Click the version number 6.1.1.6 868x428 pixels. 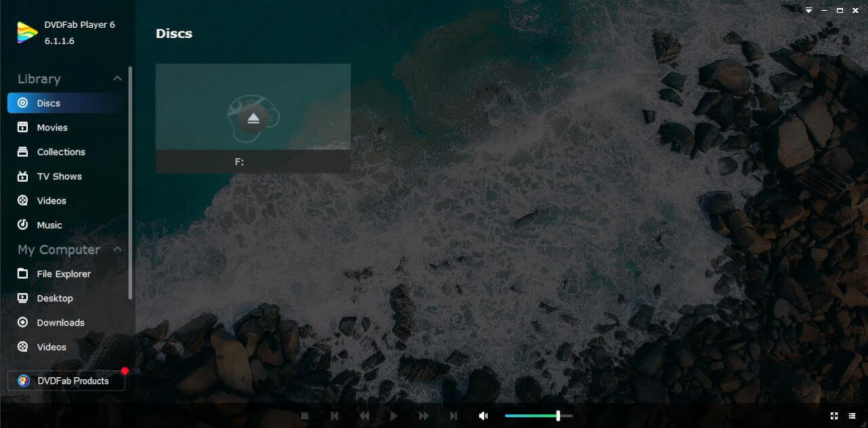60,41
